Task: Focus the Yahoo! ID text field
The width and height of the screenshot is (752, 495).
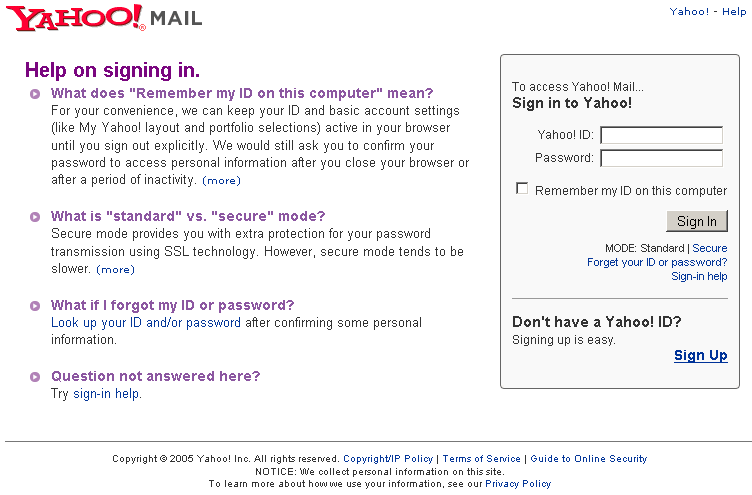Action: pyautogui.click(x=661, y=135)
